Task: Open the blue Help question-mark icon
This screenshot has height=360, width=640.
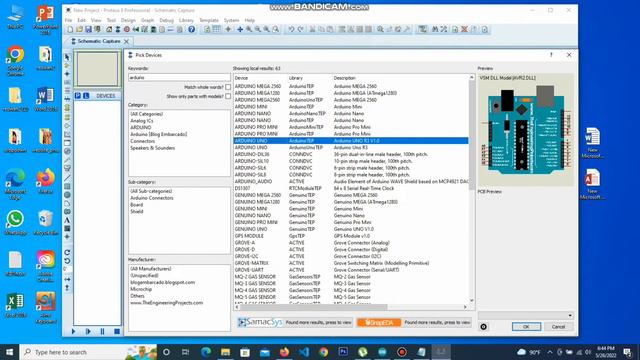Action: 191,29
